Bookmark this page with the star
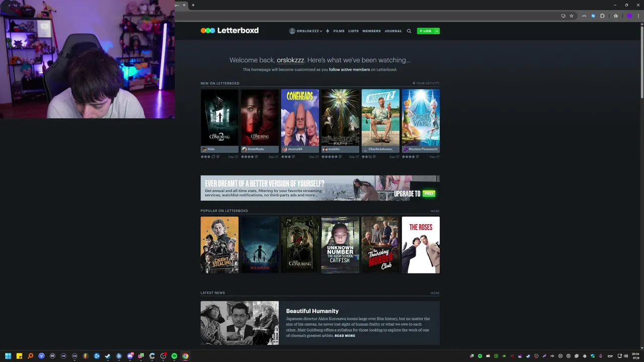The height and width of the screenshot is (362, 644). pos(572,16)
